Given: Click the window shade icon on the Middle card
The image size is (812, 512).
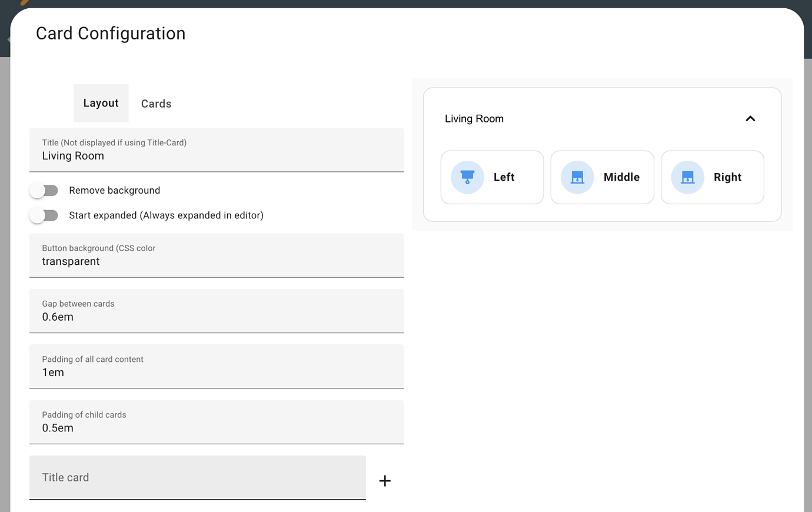Looking at the screenshot, I should click(x=577, y=177).
